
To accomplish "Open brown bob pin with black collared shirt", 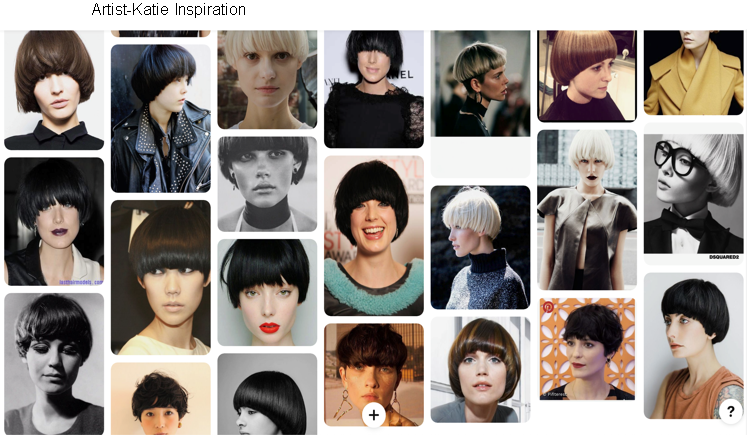I will 54,90.
